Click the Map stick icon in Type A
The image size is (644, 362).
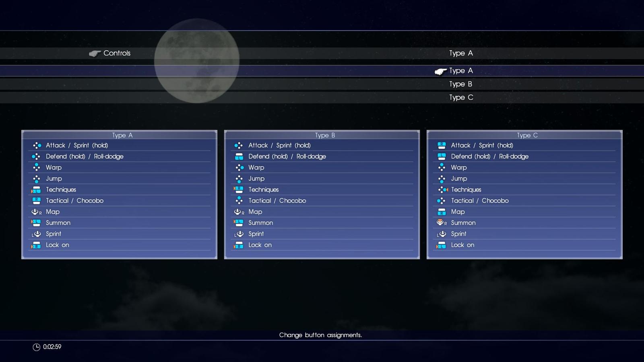click(36, 212)
